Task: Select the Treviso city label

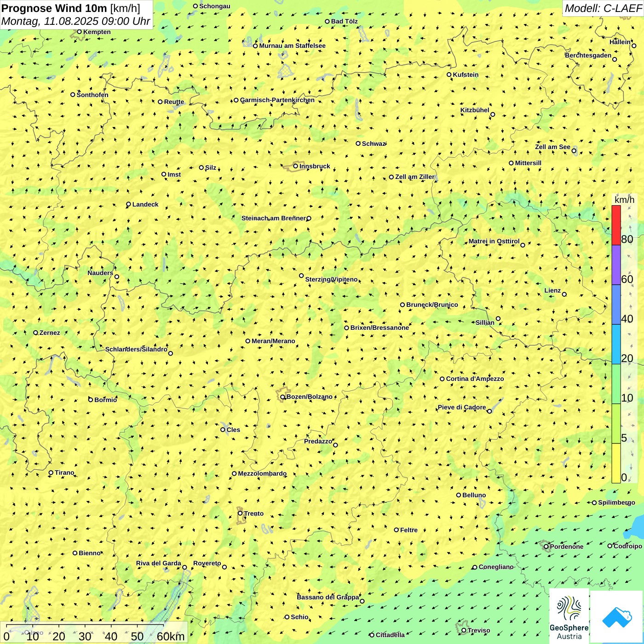Action: coord(478,630)
